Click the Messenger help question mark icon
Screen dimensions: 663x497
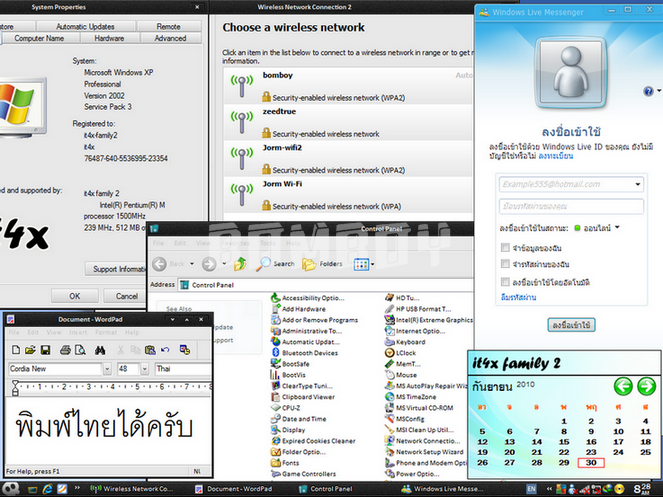click(x=648, y=91)
